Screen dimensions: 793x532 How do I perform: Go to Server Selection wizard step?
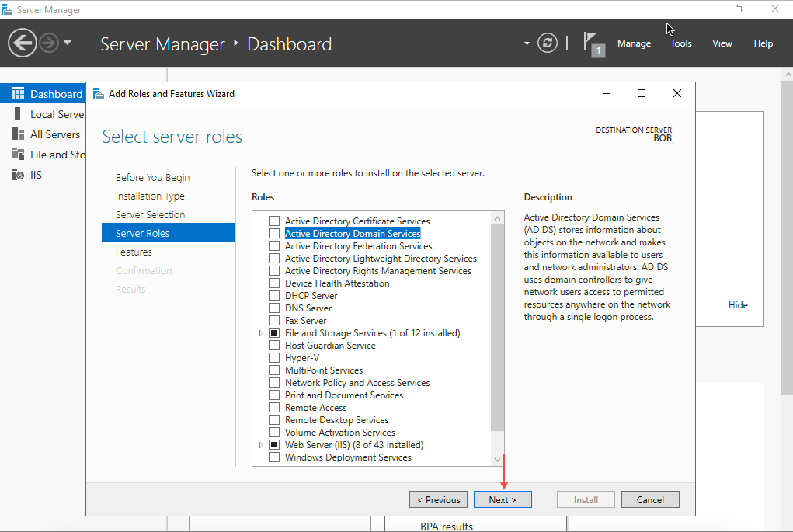(x=150, y=214)
